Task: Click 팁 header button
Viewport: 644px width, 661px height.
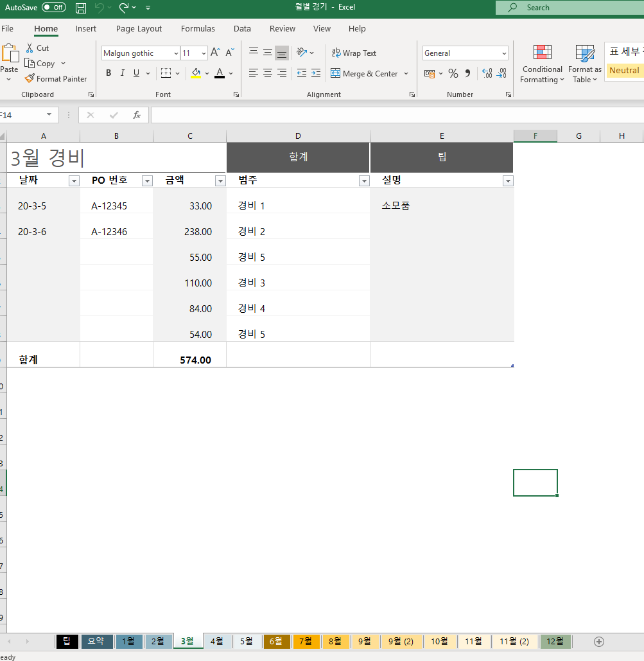Action: pyautogui.click(x=442, y=157)
